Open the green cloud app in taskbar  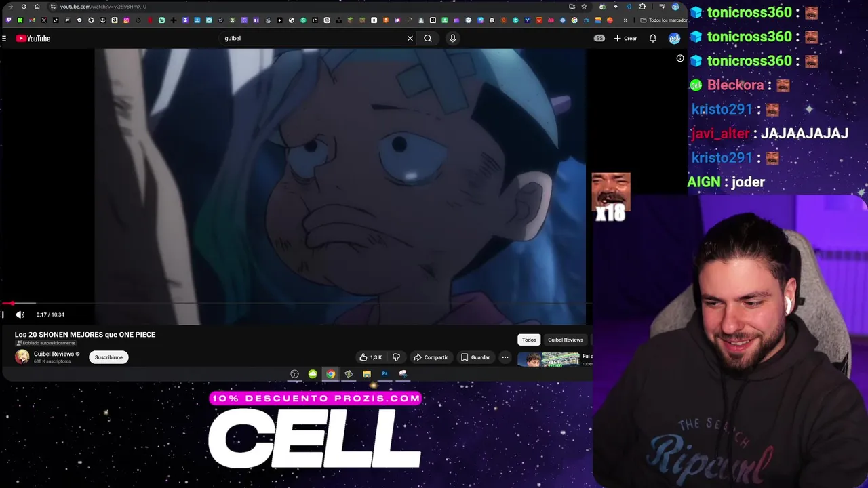point(313,374)
